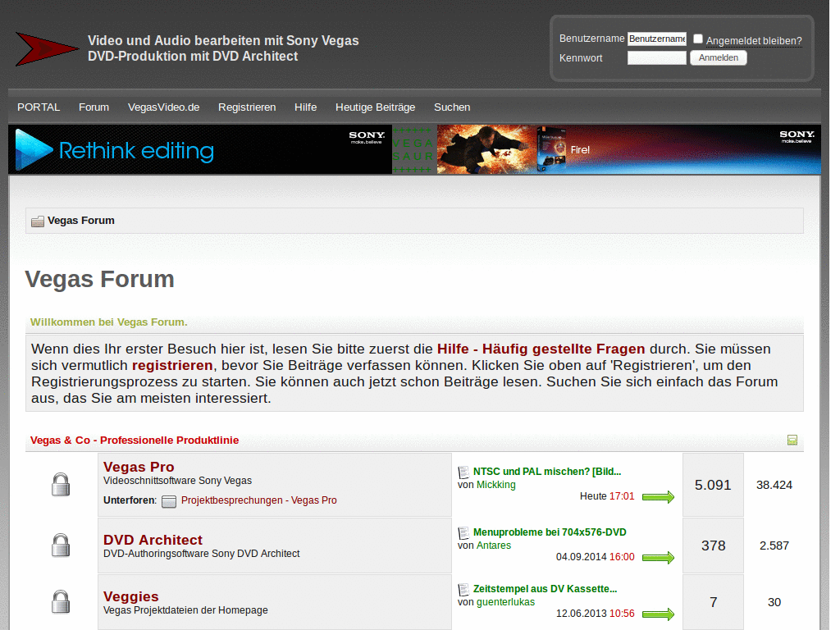Open user profile Antares
Viewport: 840px width, 630px height.
[494, 546]
